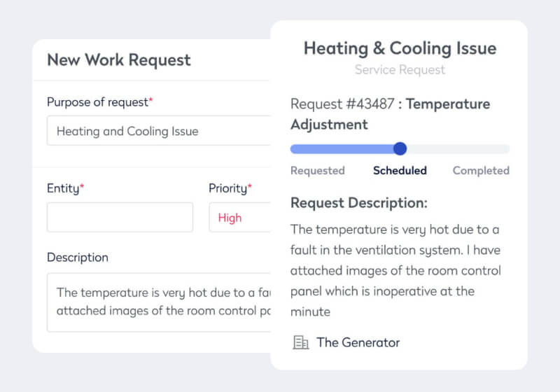This screenshot has width=560, height=392.
Task: Select the Scheduled status step
Action: coord(400,170)
